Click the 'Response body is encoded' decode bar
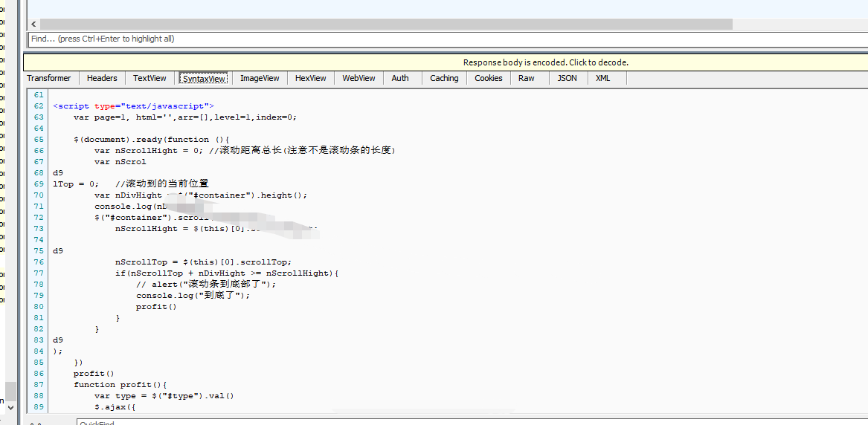The width and height of the screenshot is (868, 425). (x=446, y=62)
